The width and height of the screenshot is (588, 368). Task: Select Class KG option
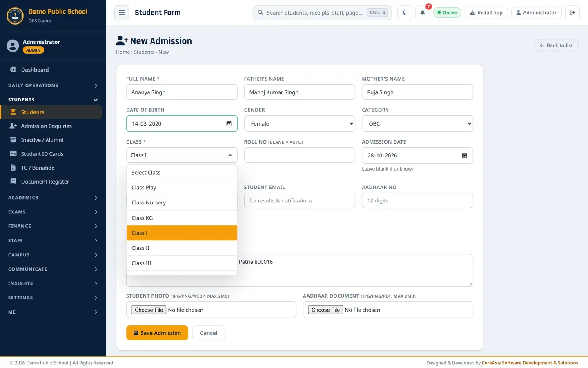pyautogui.click(x=182, y=218)
